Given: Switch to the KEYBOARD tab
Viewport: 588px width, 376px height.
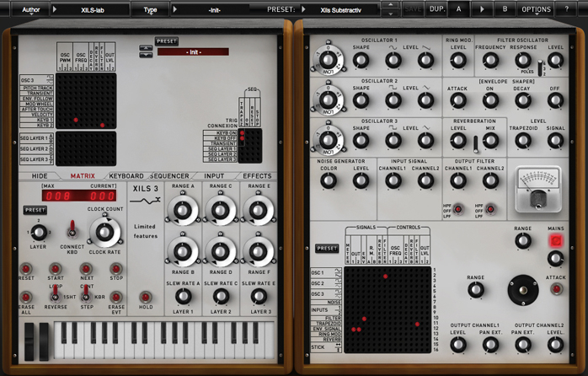Looking at the screenshot, I should point(126,176).
